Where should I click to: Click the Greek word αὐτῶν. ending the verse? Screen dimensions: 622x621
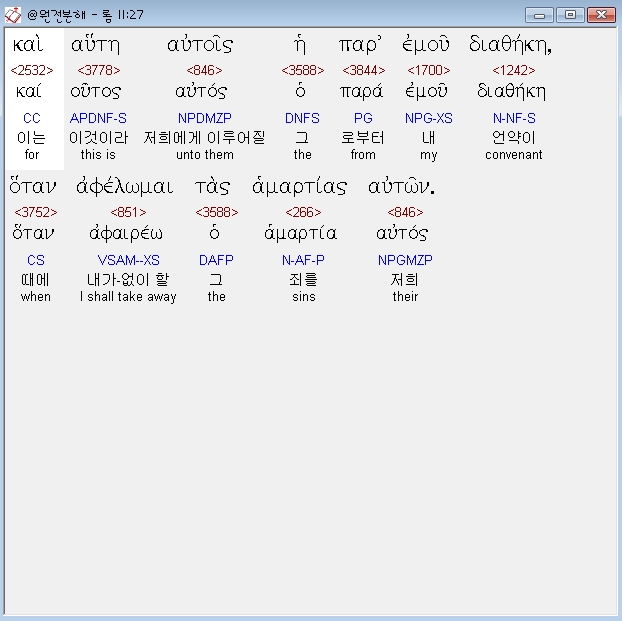[x=401, y=186]
